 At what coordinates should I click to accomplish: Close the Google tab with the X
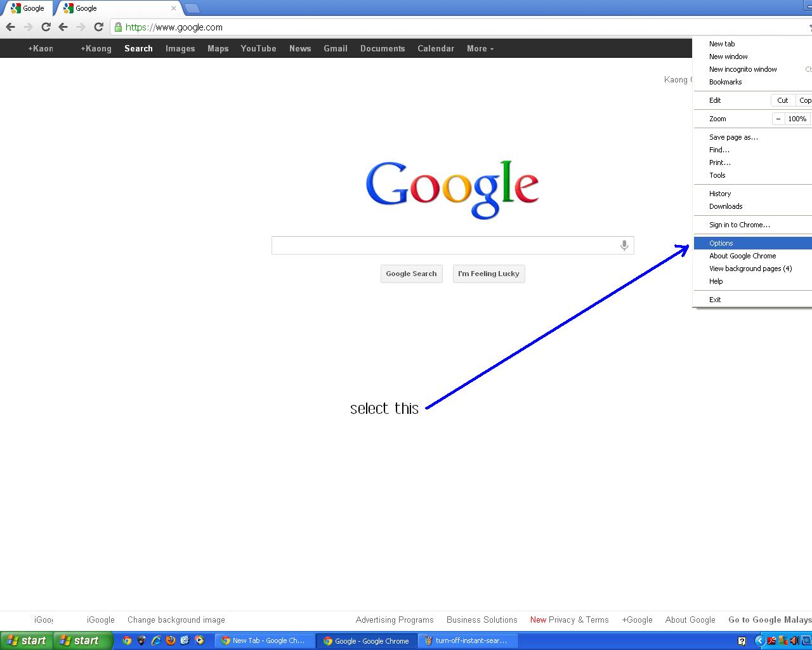click(174, 8)
